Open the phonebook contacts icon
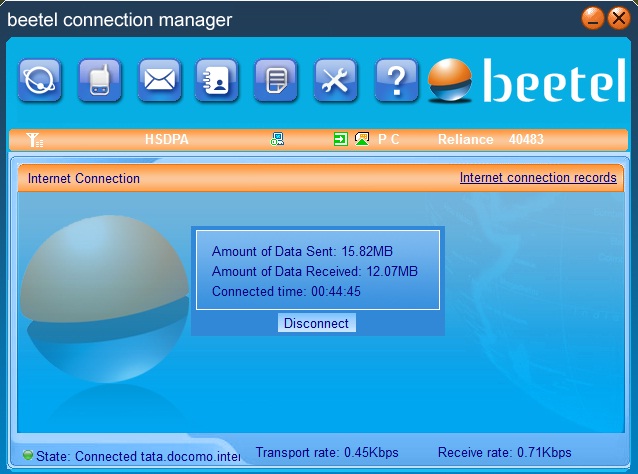The width and height of the screenshot is (638, 474). (216, 80)
